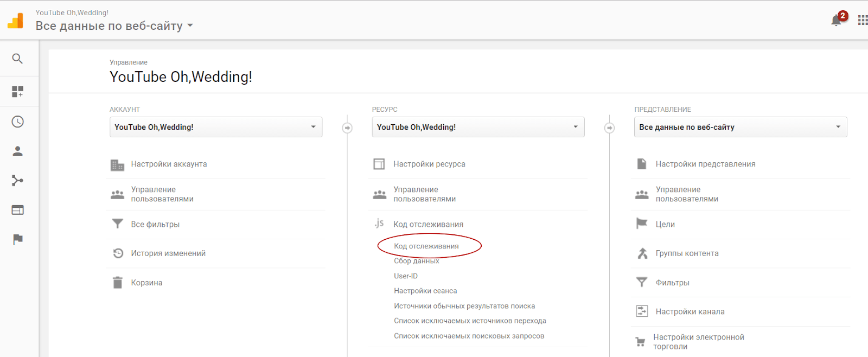Viewport: 868px width, 357px height.
Task: Open the audience person icon in sidebar
Action: coord(17,151)
